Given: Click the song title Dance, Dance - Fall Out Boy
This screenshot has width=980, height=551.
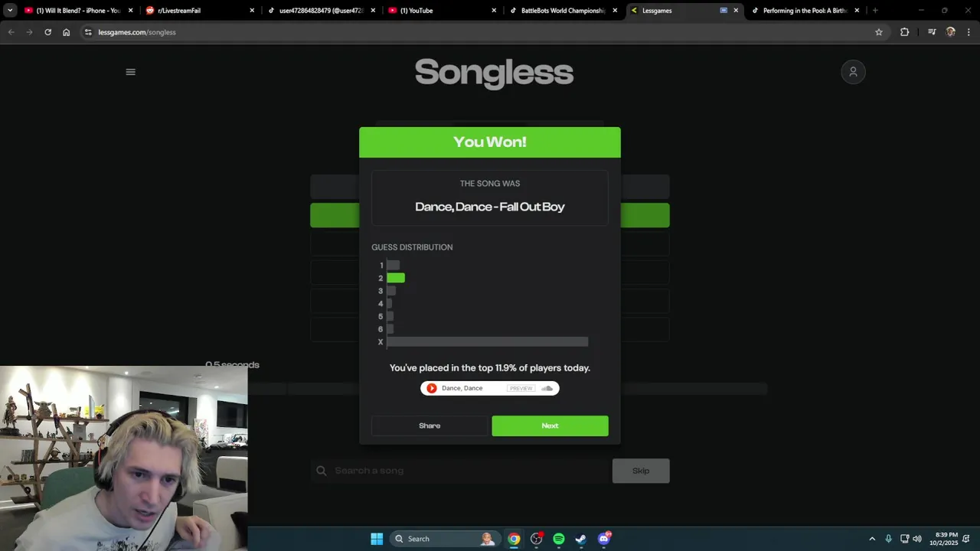Looking at the screenshot, I should (490, 207).
